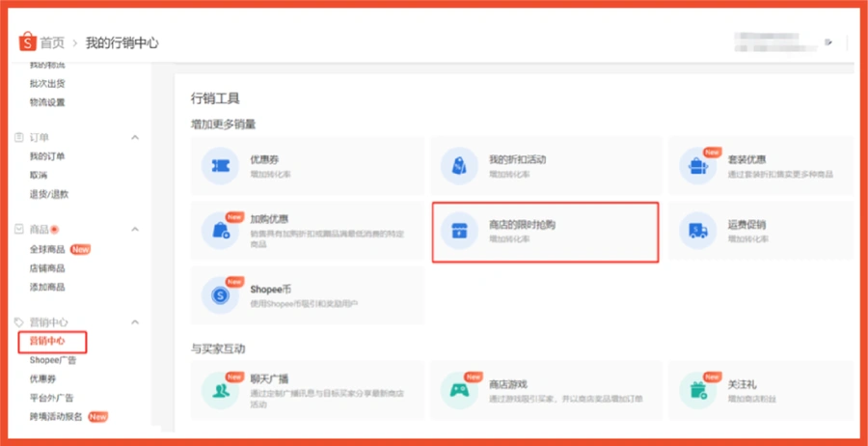
Task: Open 批次出货 in the sidebar
Action: [47, 84]
